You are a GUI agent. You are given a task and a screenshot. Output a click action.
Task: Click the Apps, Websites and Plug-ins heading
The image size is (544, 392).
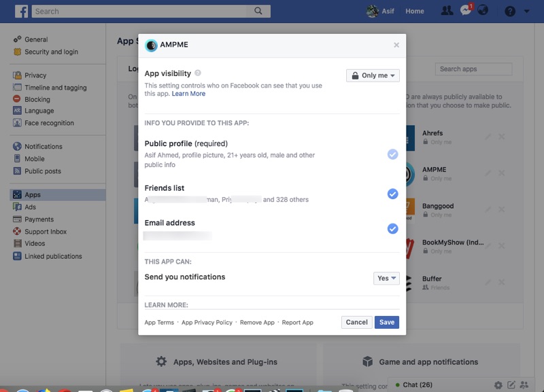pos(225,362)
